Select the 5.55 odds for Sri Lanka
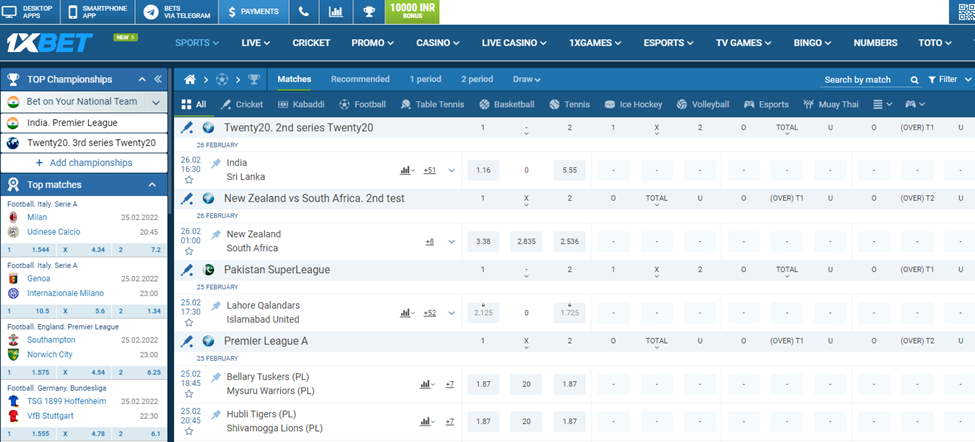The image size is (975, 442). [569, 170]
